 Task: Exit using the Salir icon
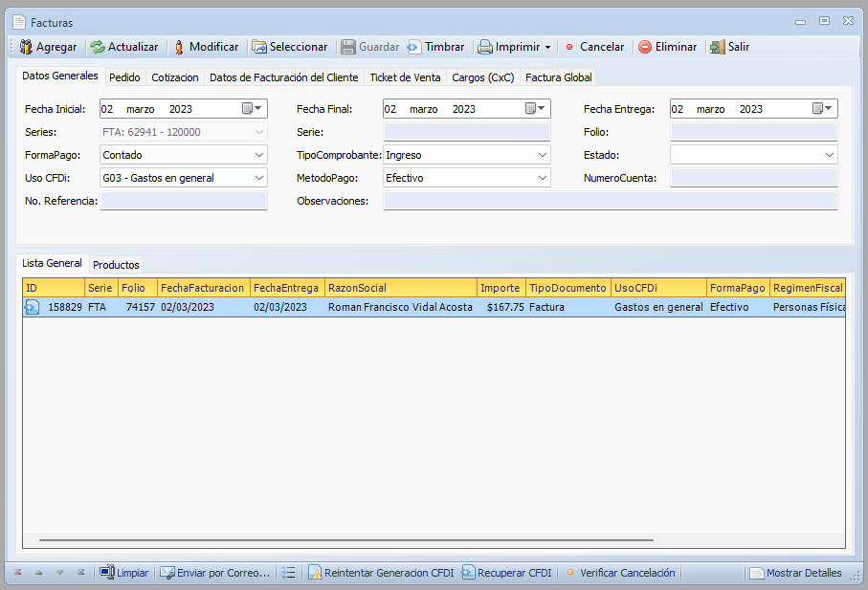[x=717, y=47]
